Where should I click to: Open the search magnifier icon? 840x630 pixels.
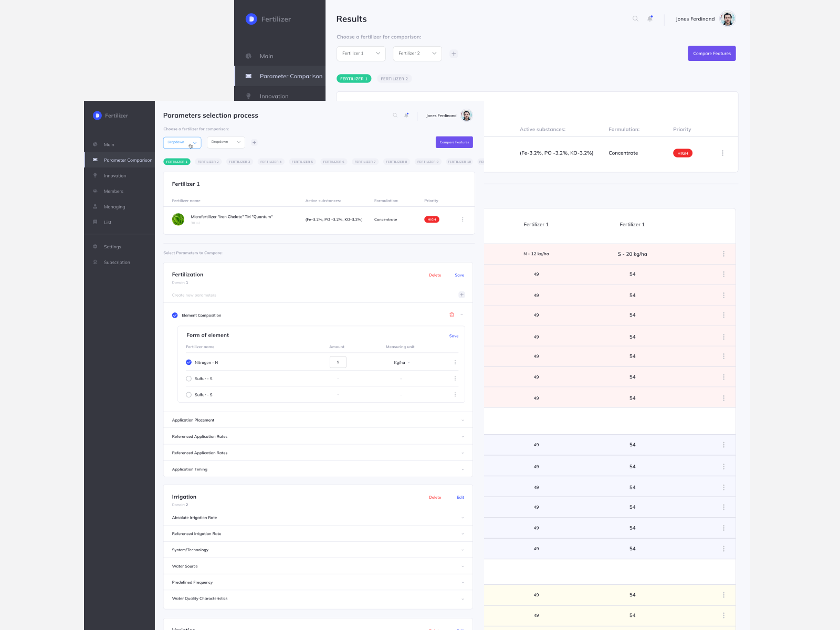(395, 115)
